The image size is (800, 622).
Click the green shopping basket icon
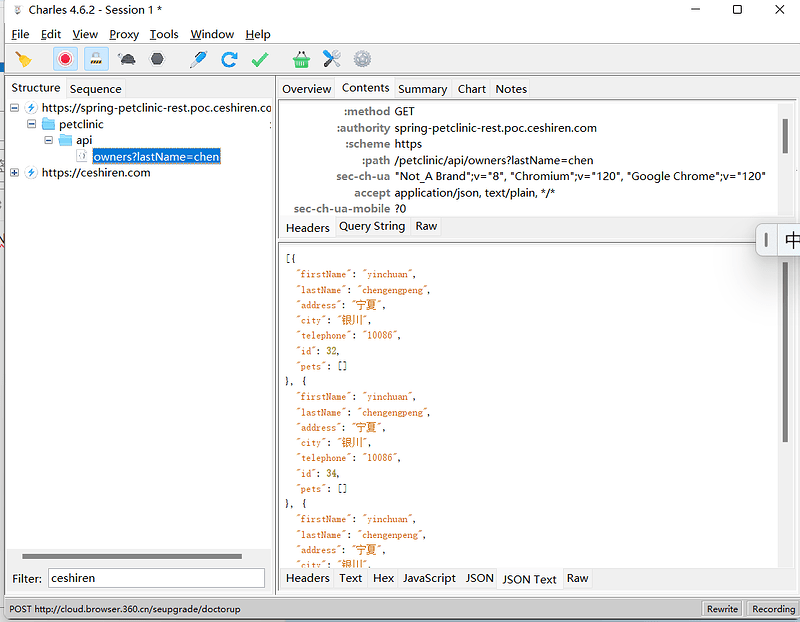[x=301, y=59]
